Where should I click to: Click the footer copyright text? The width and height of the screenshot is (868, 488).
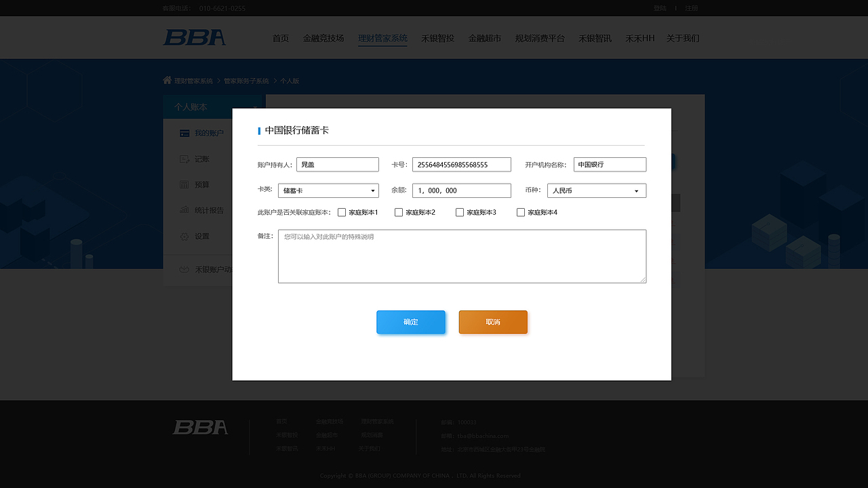[420, 476]
